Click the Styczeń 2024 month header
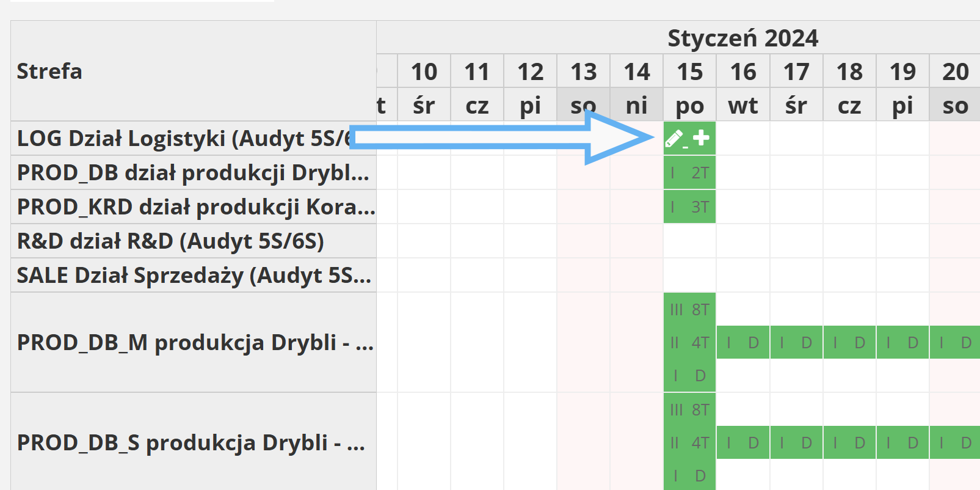980x490 pixels. click(742, 38)
